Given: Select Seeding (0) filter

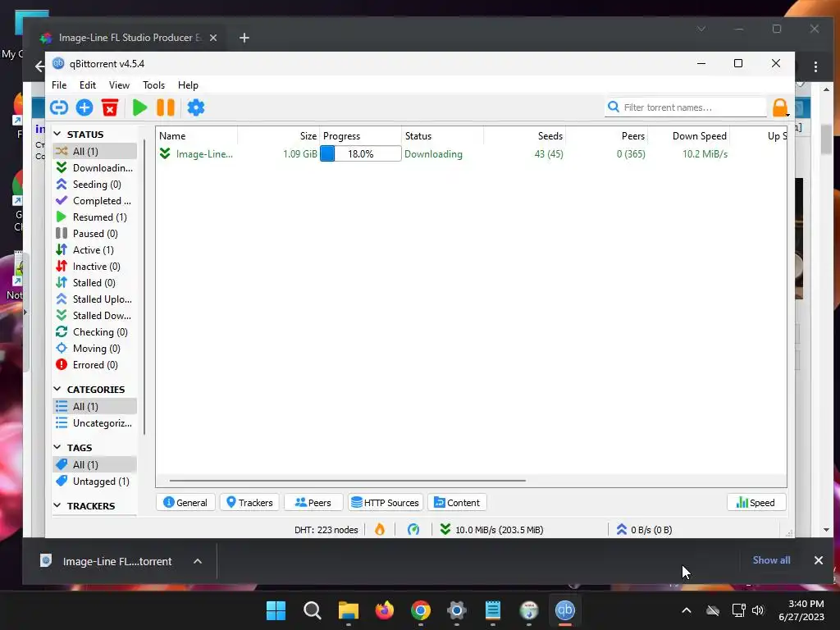Looking at the screenshot, I should tap(95, 185).
